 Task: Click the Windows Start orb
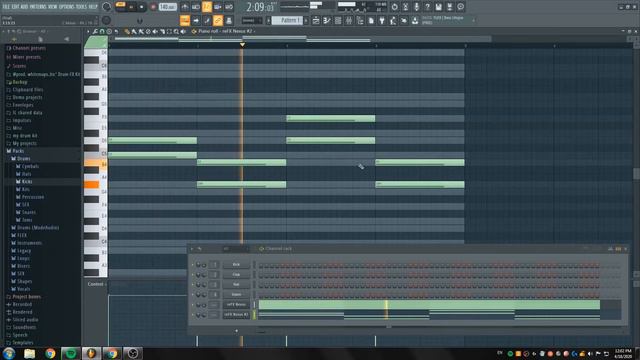click(9, 353)
